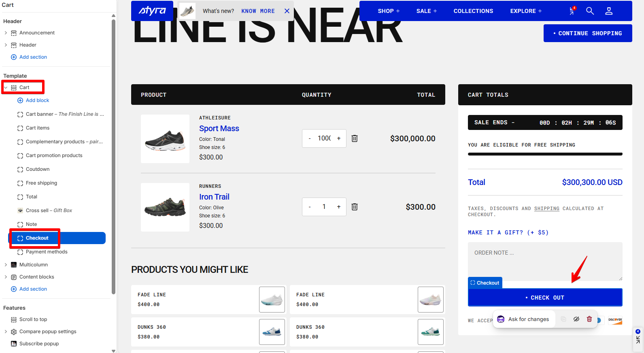This screenshot has width=644, height=353.
Task: Expand the Content blocks section
Action: 6,277
